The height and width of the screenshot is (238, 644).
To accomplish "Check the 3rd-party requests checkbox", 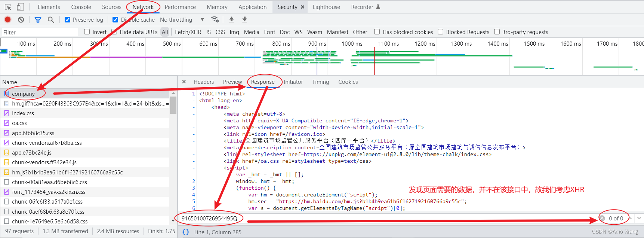I will (x=497, y=32).
